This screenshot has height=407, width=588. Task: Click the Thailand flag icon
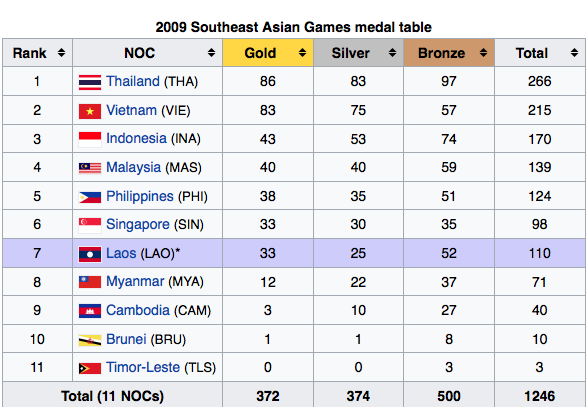pyautogui.click(x=90, y=82)
